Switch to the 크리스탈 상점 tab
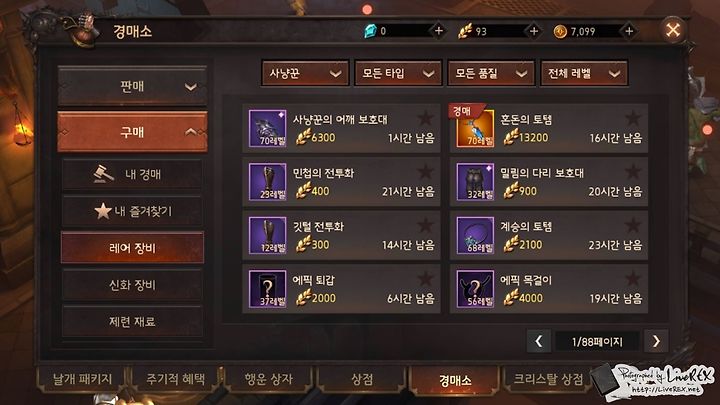Viewport: 720px width, 405px height. 547,379
